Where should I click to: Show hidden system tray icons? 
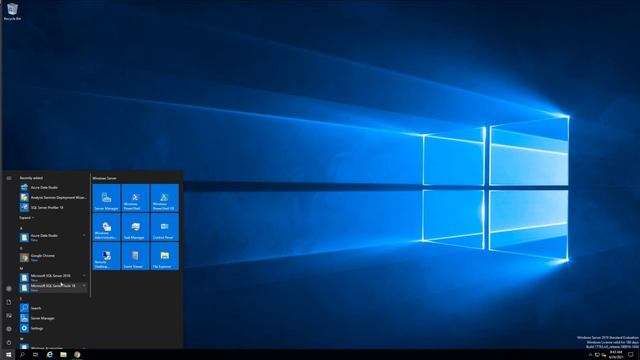click(x=590, y=355)
